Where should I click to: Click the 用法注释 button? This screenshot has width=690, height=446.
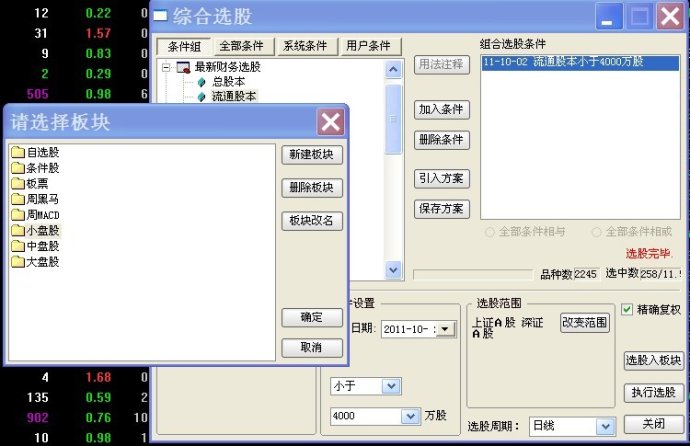pos(441,65)
